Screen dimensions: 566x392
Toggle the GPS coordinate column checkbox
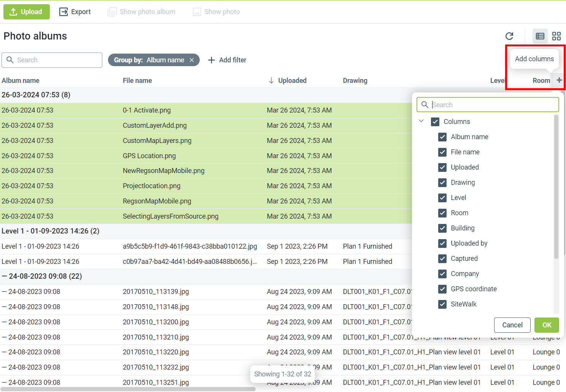tap(442, 289)
